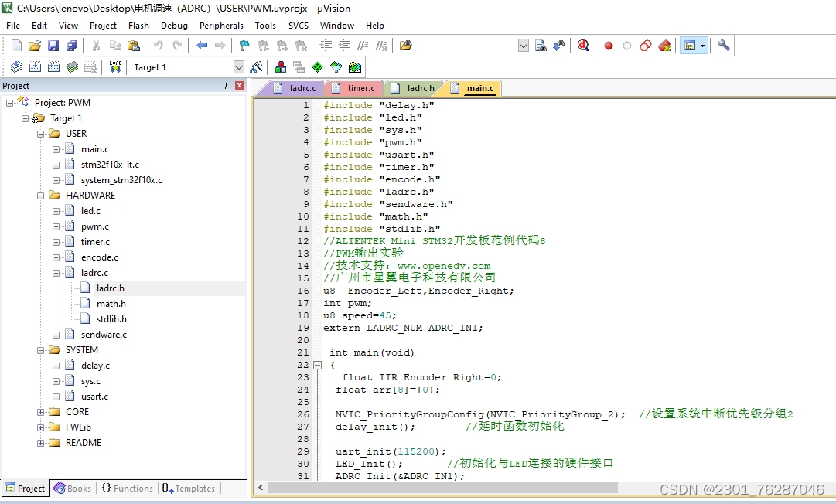Start incremental find with binoculars arrow icon
The width and height of the screenshot is (836, 504).
coord(559,46)
